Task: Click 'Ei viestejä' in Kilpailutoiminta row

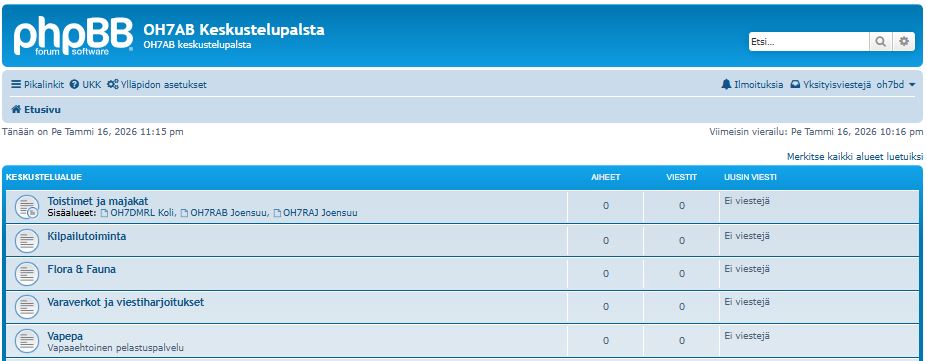Action: [747, 236]
